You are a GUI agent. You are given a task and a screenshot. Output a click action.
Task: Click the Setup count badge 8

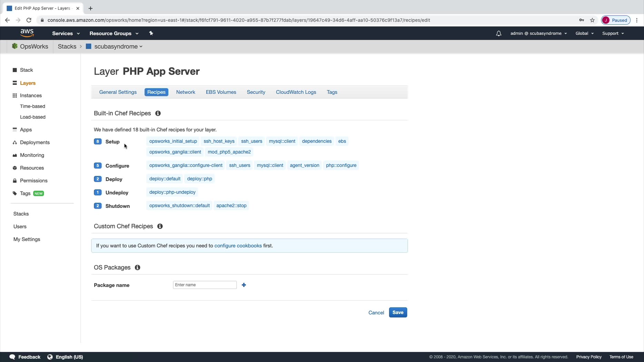click(98, 141)
